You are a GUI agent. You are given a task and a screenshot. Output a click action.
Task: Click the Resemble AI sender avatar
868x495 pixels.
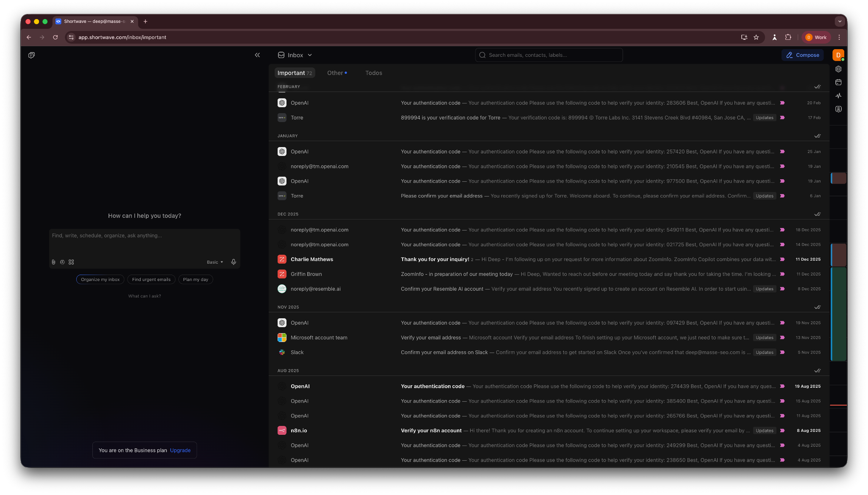(x=282, y=289)
